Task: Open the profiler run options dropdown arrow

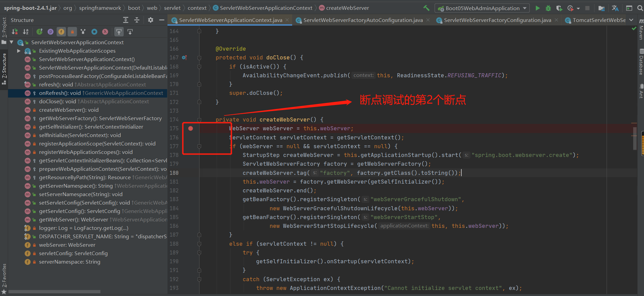Action: pos(578,8)
